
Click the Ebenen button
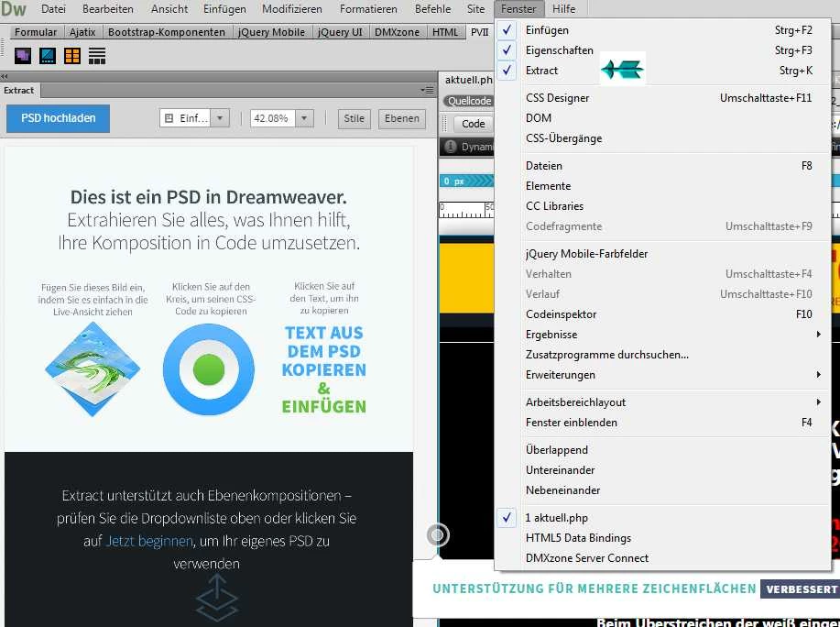point(402,118)
